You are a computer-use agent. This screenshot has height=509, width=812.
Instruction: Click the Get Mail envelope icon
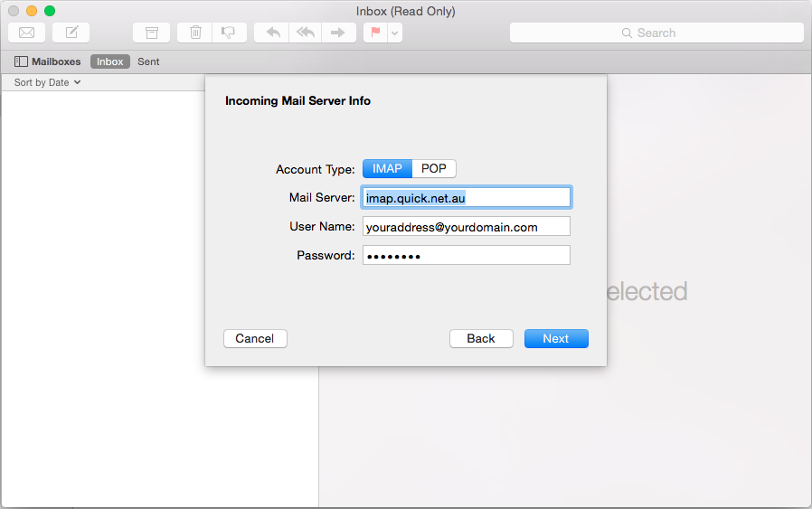pyautogui.click(x=26, y=33)
